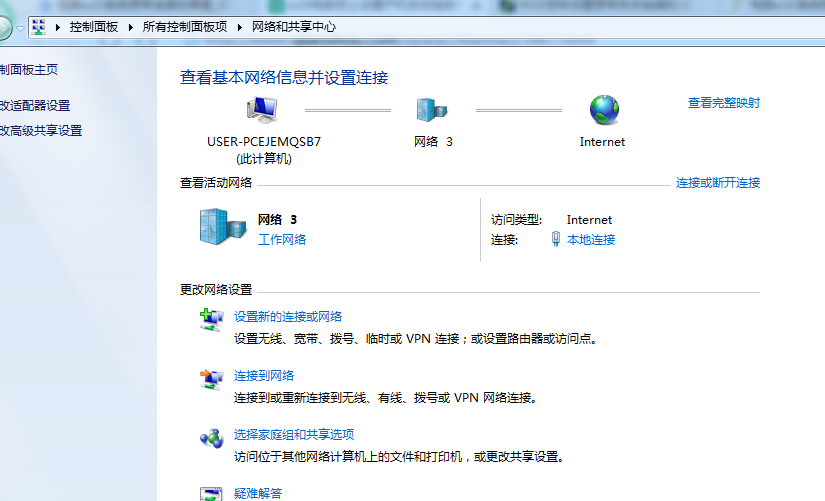
Task: Click the 疑难解答 troubleshoot icon
Action: click(x=212, y=494)
